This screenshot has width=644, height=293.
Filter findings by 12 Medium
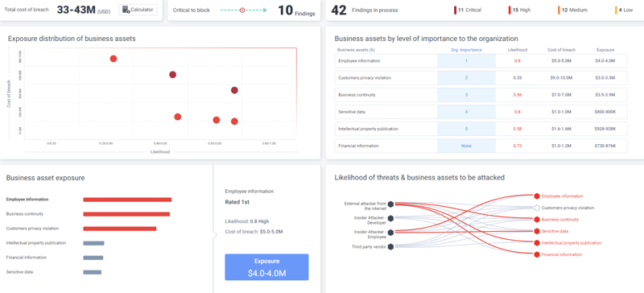[x=572, y=10]
